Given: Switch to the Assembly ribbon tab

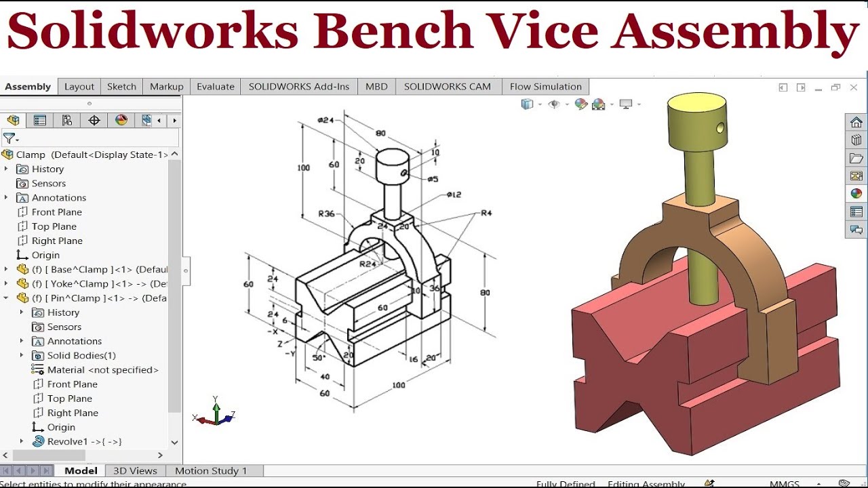Looking at the screenshot, I should click(28, 87).
